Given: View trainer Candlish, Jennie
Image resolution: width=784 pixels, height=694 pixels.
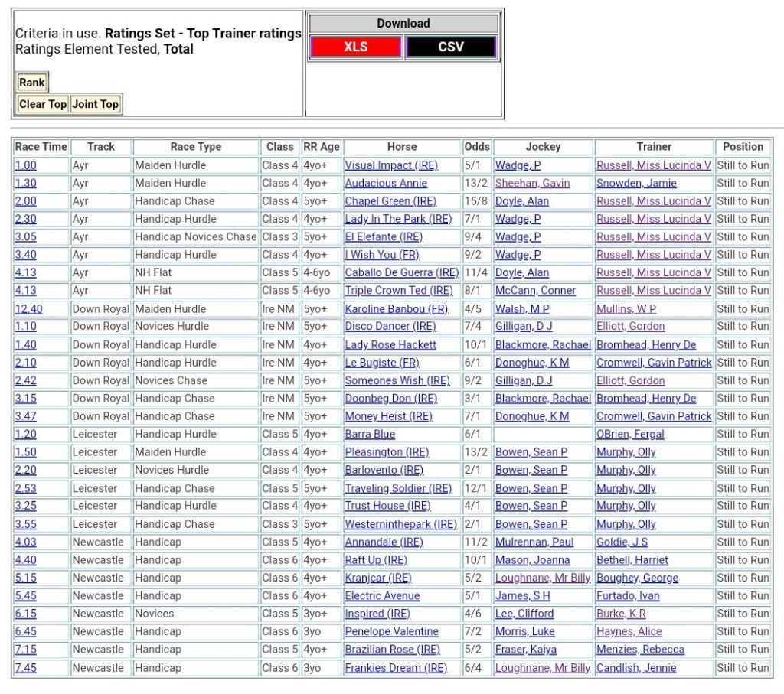Looking at the screenshot, I should click(636, 668).
